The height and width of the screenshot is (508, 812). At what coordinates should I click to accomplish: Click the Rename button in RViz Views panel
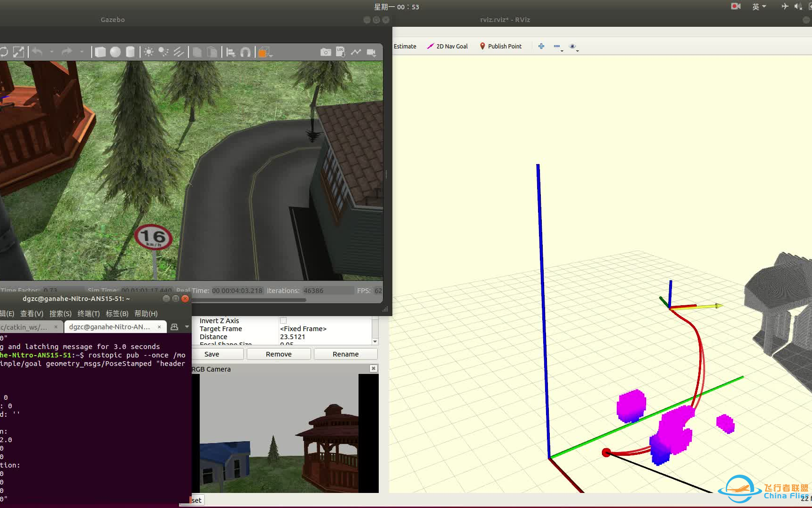[345, 354]
